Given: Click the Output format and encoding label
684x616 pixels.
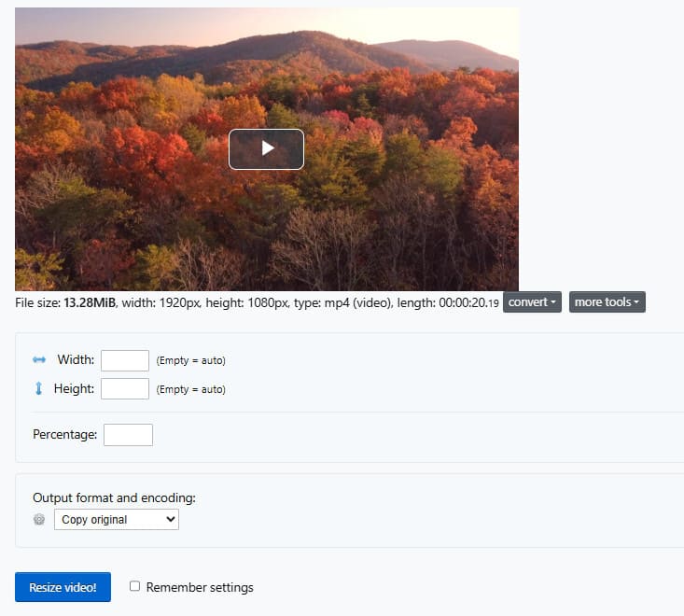Looking at the screenshot, I should click(114, 497).
